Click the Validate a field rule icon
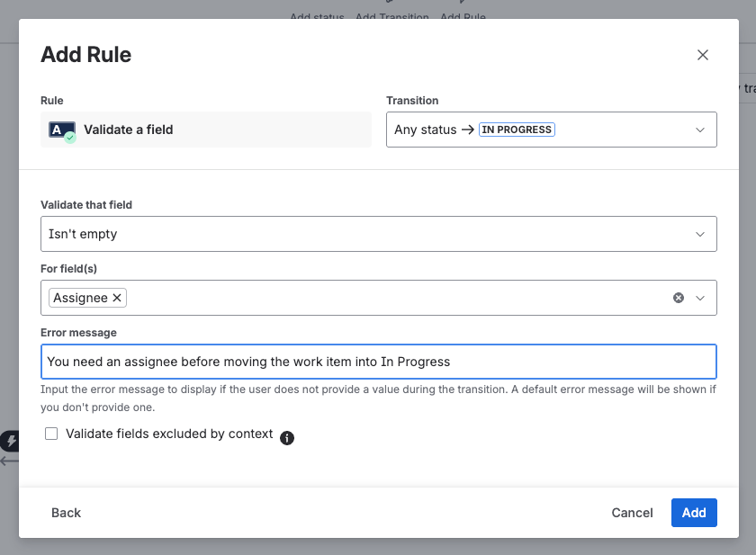Image resolution: width=756 pixels, height=555 pixels. (61, 129)
